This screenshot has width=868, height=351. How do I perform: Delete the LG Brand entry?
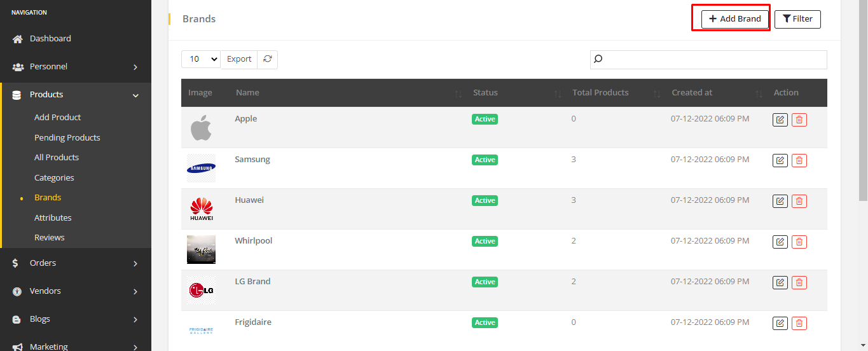pos(799,282)
